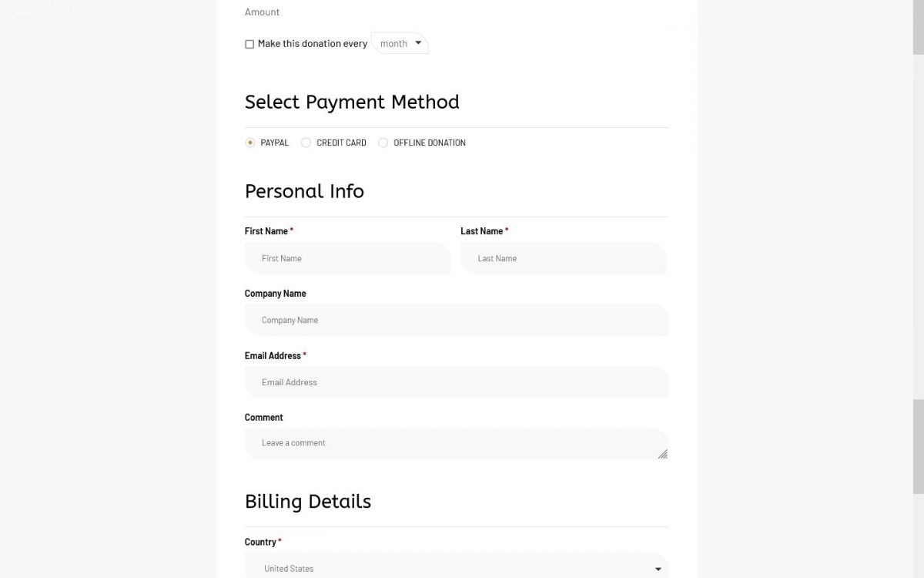Select the Offline Donation option
This screenshot has width=924, height=578.
(383, 143)
